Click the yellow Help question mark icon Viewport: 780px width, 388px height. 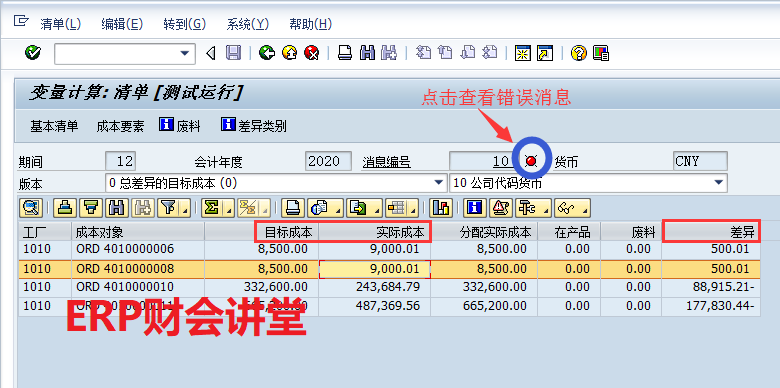(x=579, y=53)
